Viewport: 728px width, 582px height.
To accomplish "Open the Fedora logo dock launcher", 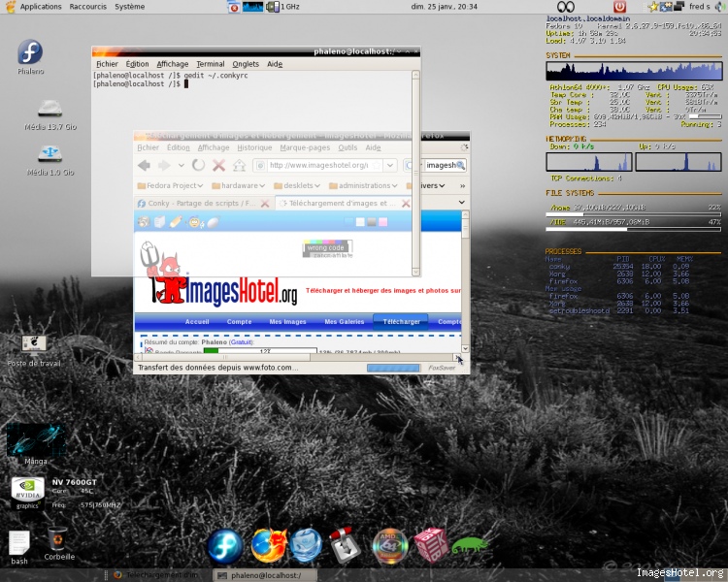I will coord(224,546).
